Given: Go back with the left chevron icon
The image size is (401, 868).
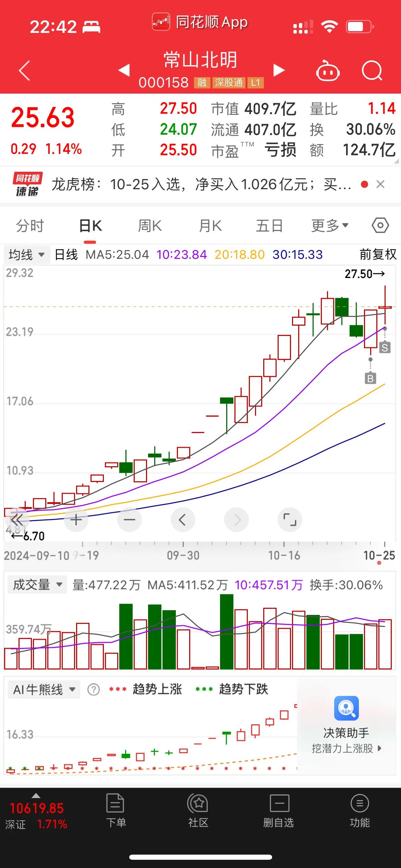Looking at the screenshot, I should coord(24,71).
